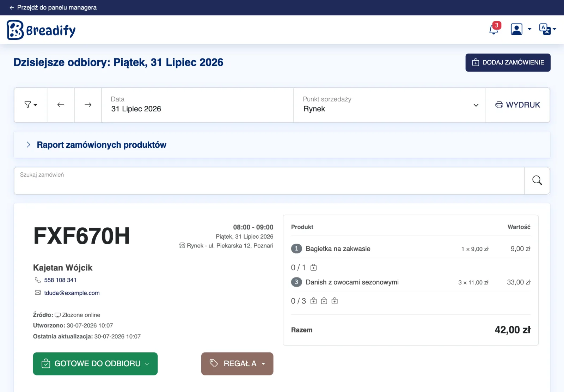
Task: Click the quantity badge 1 for Bagietka
Action: point(296,249)
